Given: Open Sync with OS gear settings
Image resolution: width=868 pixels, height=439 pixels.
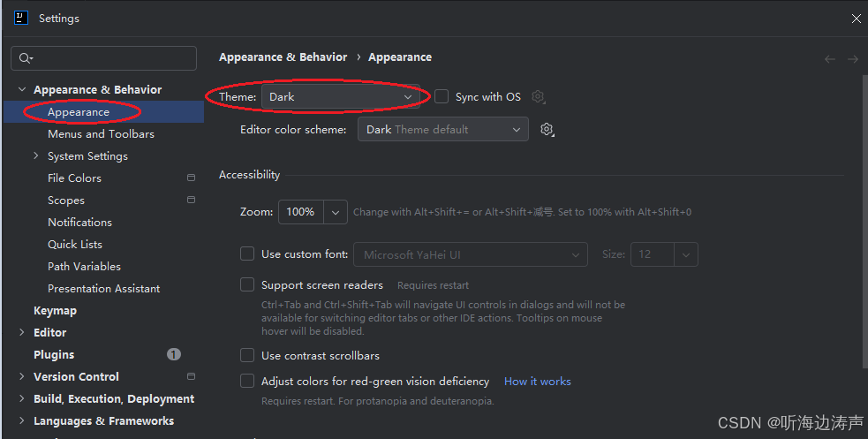Looking at the screenshot, I should (x=538, y=97).
